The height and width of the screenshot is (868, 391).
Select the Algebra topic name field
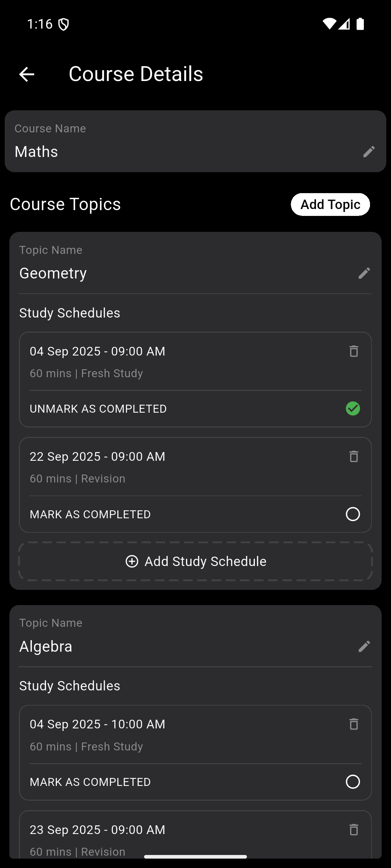[181, 646]
